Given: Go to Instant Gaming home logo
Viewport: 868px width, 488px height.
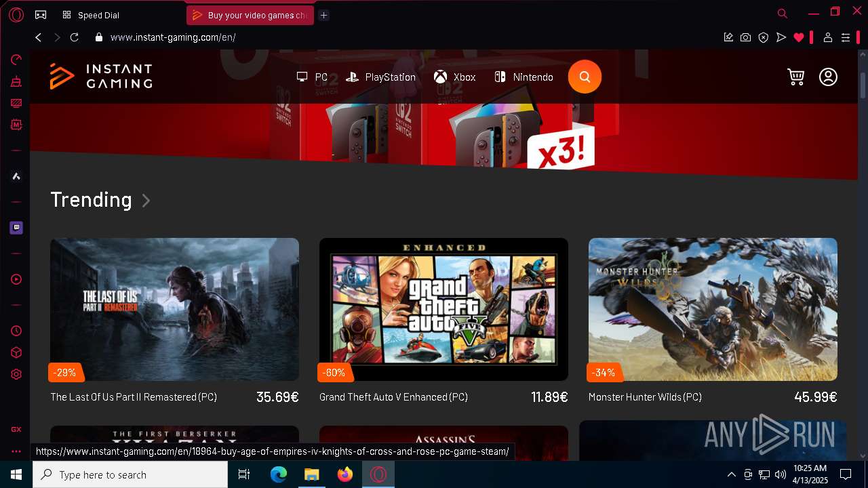Looking at the screenshot, I should [101, 76].
